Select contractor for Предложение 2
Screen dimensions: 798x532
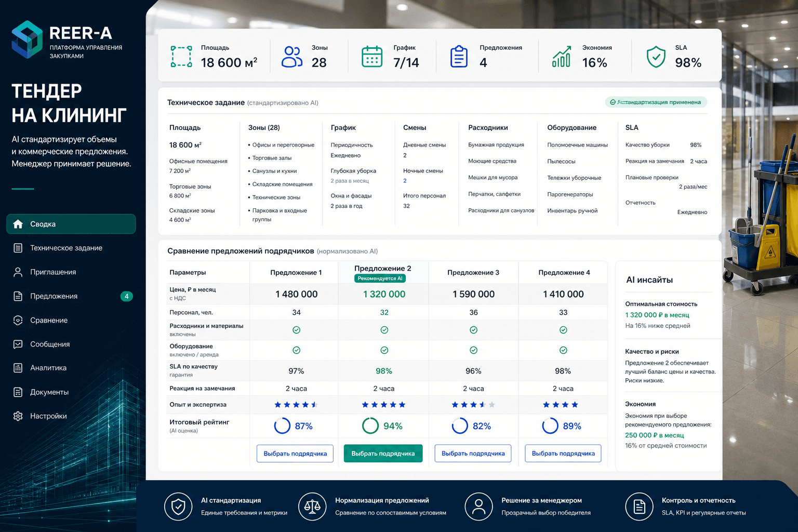coord(383,454)
